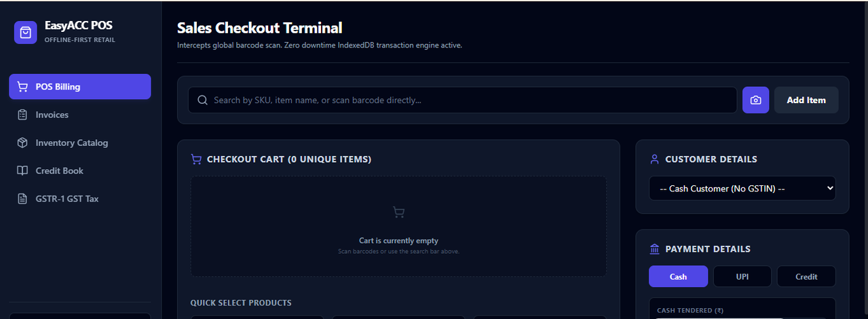Click the GSTR-1 GST Tax document icon
The image size is (868, 319).
[x=22, y=199]
